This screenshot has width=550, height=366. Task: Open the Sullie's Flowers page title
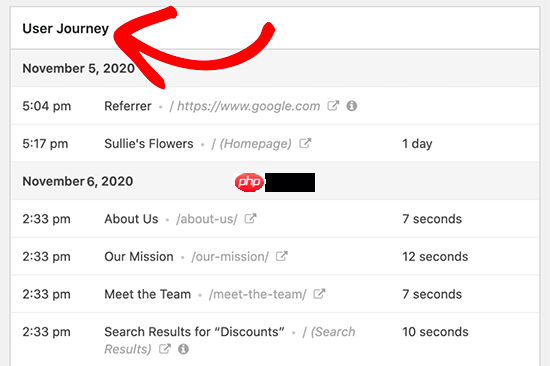coord(149,144)
